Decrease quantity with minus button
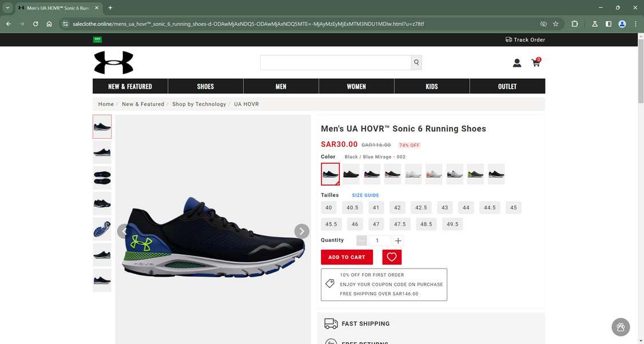This screenshot has width=644, height=344. pos(361,241)
